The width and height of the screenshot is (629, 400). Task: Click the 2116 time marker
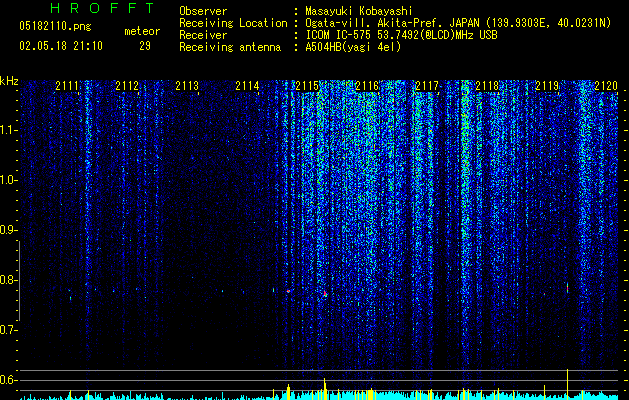pos(367,86)
